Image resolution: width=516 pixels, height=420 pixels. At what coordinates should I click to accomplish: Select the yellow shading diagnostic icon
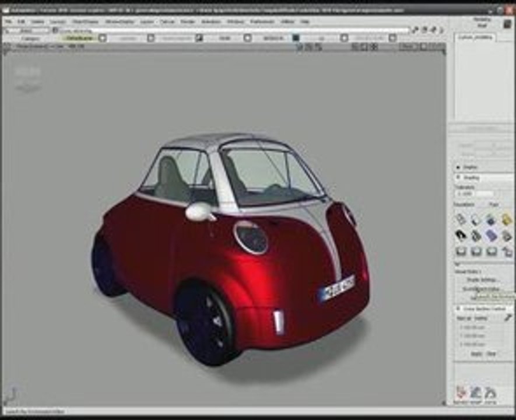tap(507, 219)
